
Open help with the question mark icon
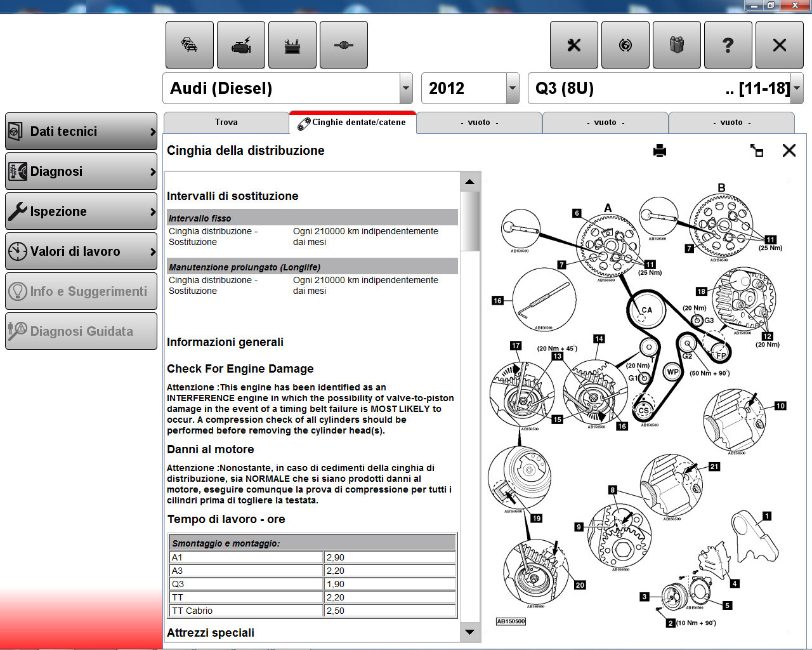[728, 45]
